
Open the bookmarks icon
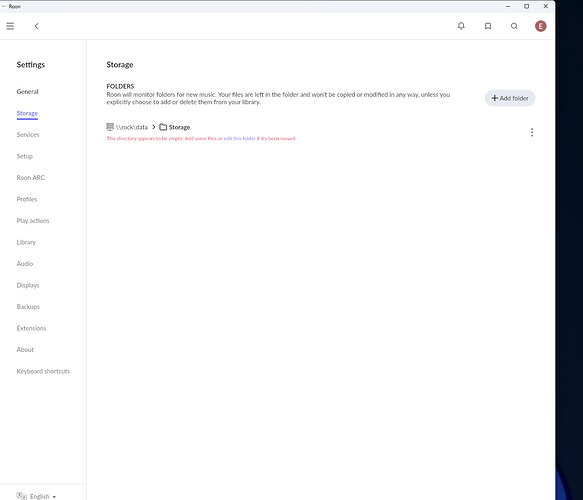click(488, 26)
